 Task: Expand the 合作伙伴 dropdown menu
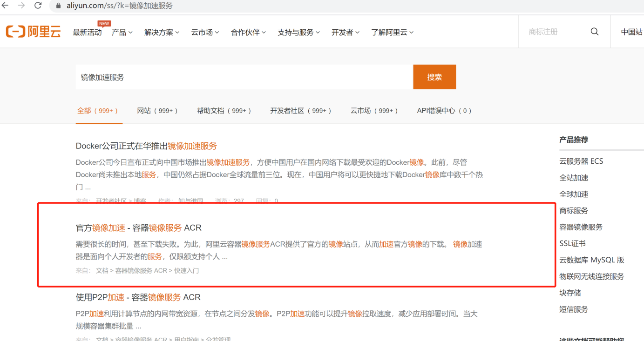point(248,32)
